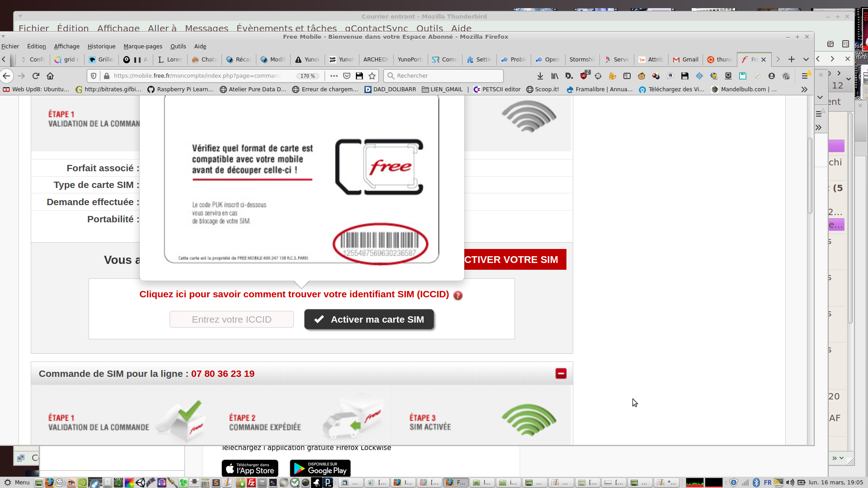This screenshot has width=868, height=488.
Task: Click the ICCID input field
Action: [231, 319]
